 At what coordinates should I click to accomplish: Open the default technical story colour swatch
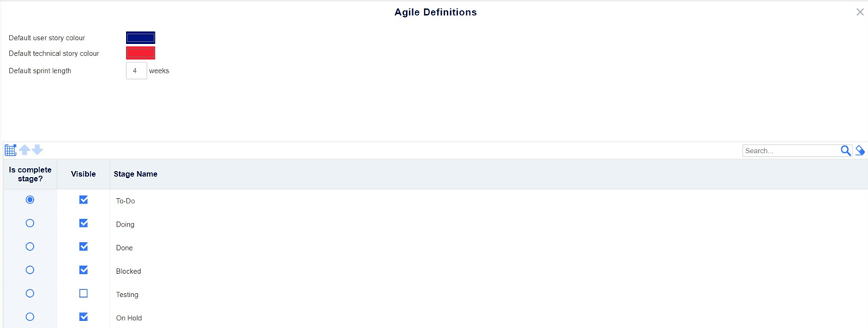141,53
